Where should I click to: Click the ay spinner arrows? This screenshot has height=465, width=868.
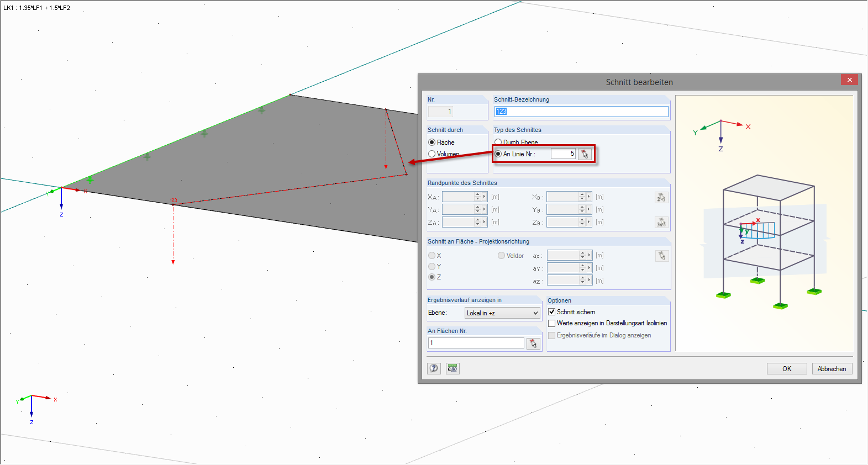(583, 268)
